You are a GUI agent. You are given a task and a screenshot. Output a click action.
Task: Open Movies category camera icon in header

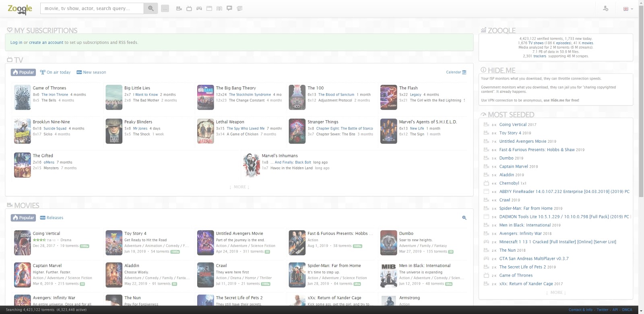[x=179, y=8]
